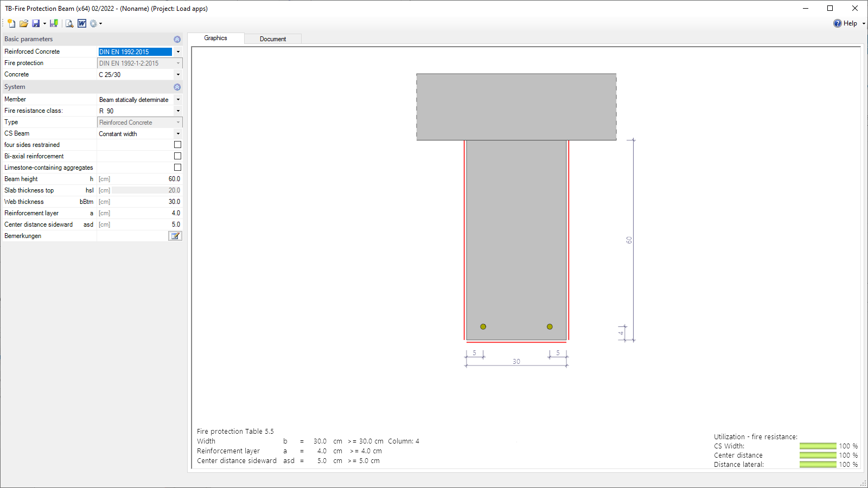
Task: Click the CS Width utilization bar
Action: pos(818,446)
